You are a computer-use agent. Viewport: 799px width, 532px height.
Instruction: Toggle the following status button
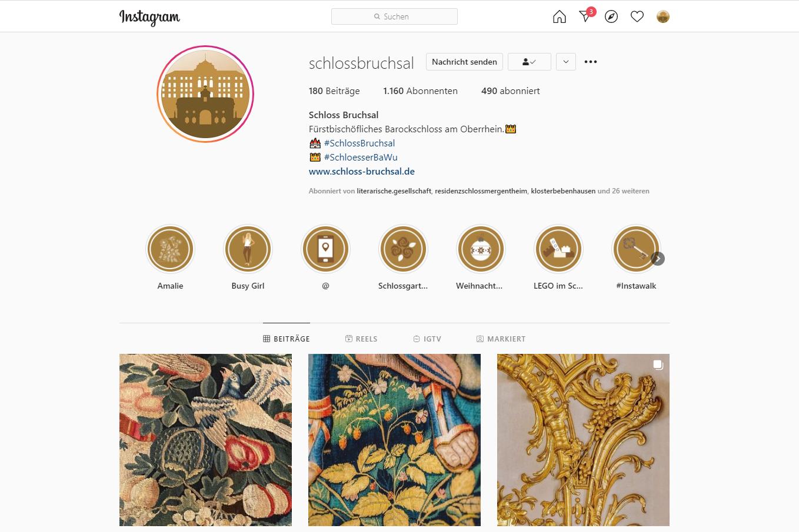[529, 62]
